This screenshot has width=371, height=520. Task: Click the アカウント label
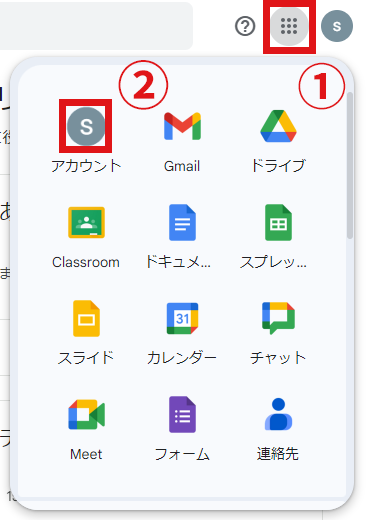(86, 166)
